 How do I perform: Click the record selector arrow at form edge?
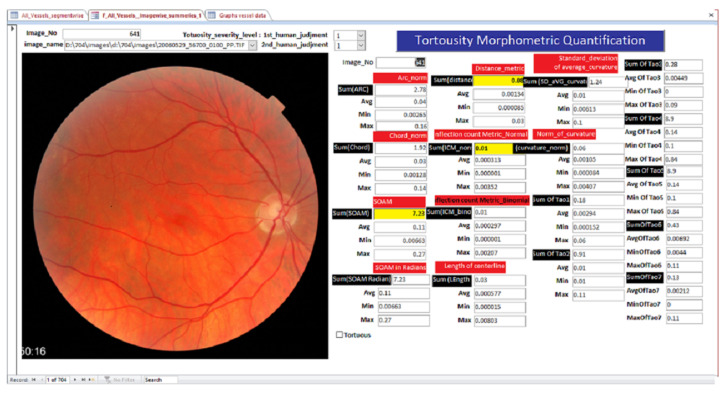click(13, 29)
